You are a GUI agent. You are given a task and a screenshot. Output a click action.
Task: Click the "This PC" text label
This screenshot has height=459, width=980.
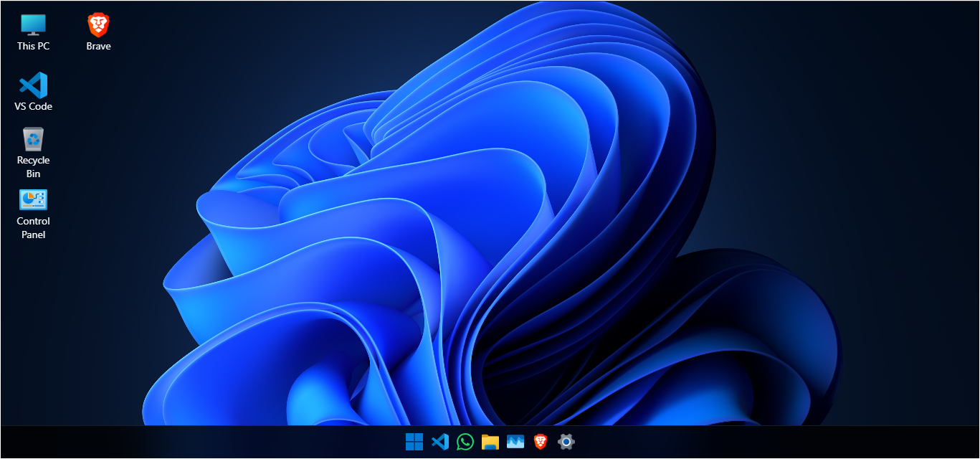(33, 46)
